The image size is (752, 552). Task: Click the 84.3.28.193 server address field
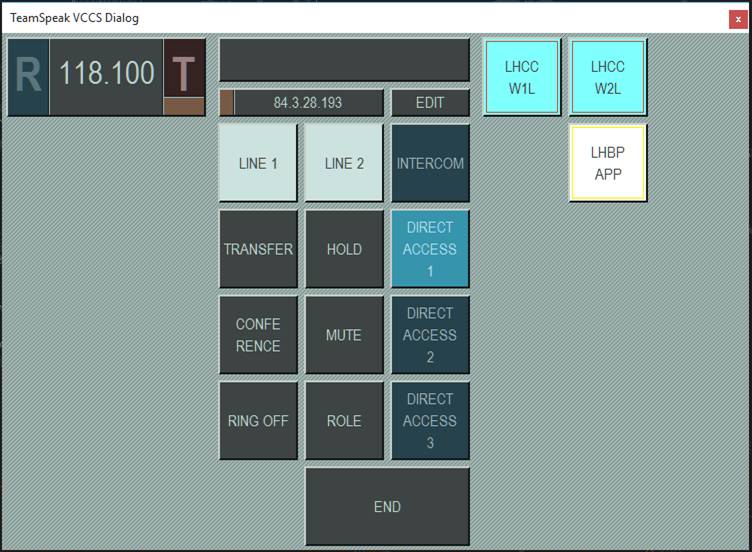coord(307,103)
